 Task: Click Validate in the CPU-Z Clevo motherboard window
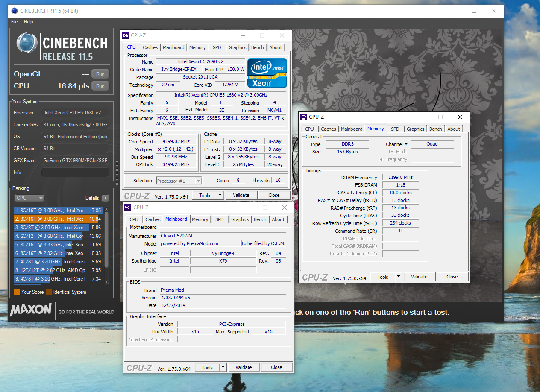pos(244,367)
